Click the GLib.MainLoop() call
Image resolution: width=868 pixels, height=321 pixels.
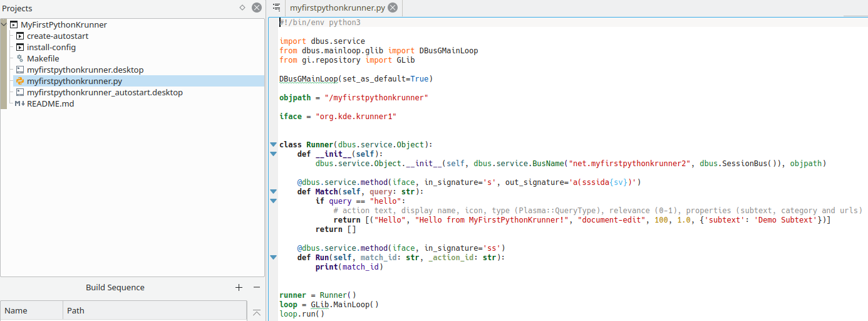(x=344, y=305)
